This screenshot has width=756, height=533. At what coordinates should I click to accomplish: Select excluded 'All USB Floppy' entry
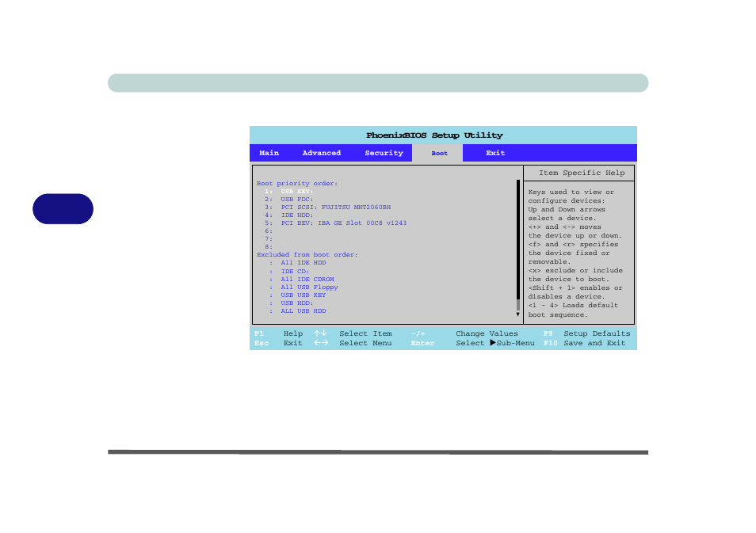(x=304, y=287)
